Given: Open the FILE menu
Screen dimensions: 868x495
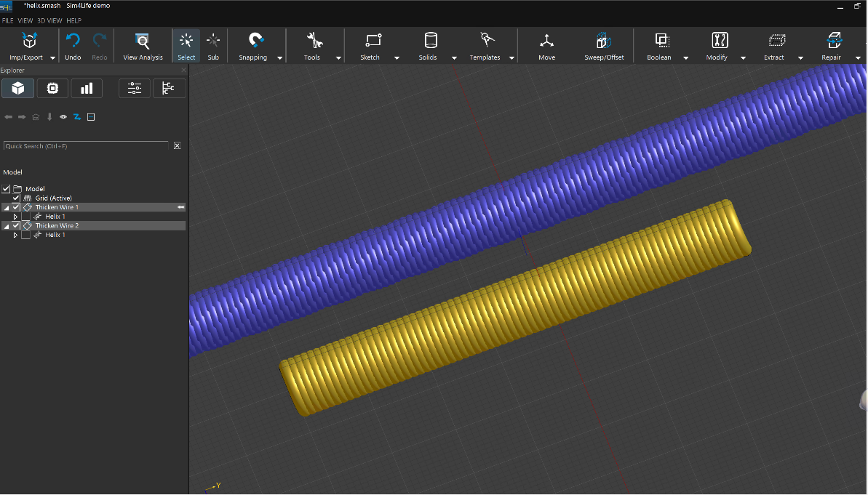Looking at the screenshot, I should pyautogui.click(x=8, y=20).
